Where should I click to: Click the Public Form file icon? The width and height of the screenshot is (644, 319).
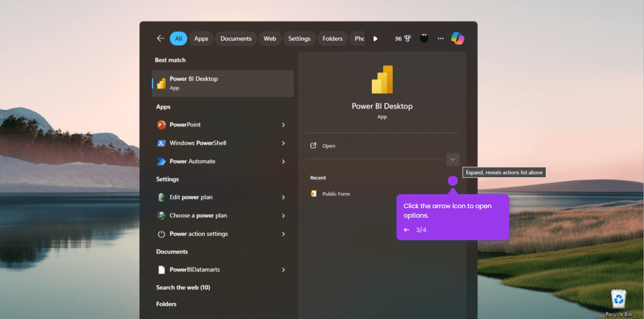point(314,194)
